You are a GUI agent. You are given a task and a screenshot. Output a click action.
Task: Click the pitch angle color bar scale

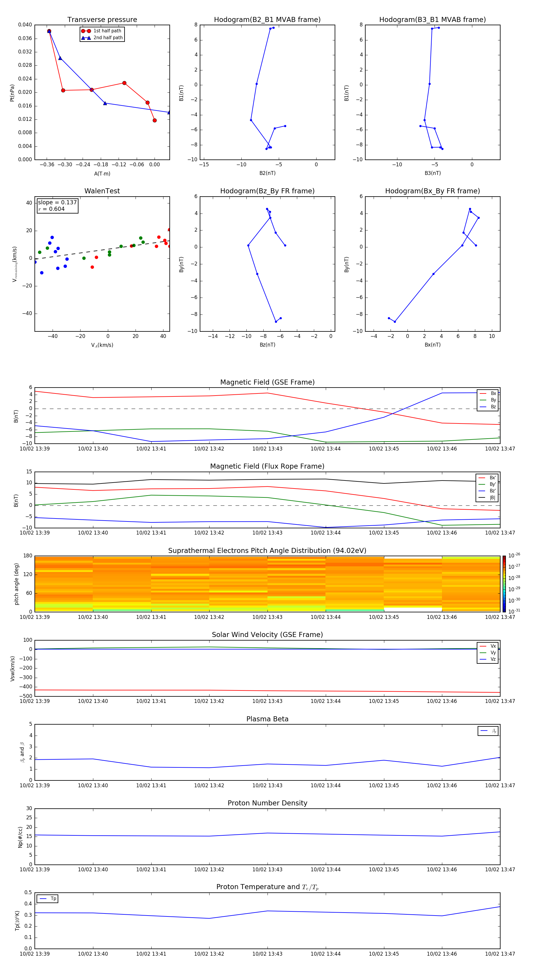tap(504, 584)
